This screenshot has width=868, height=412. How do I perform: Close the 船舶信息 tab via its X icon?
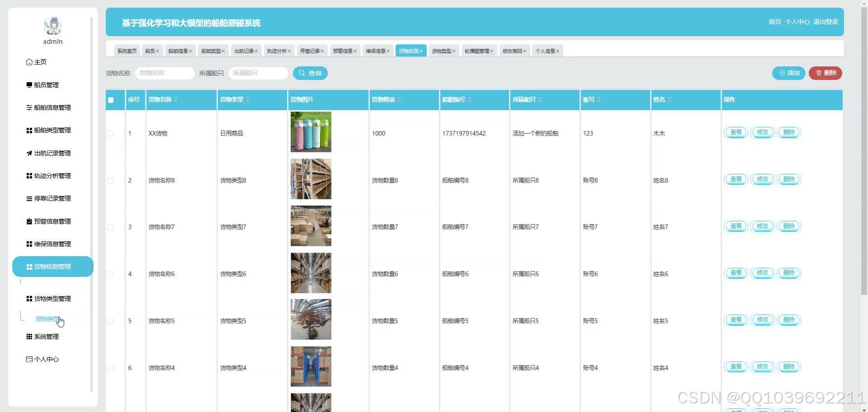point(190,51)
